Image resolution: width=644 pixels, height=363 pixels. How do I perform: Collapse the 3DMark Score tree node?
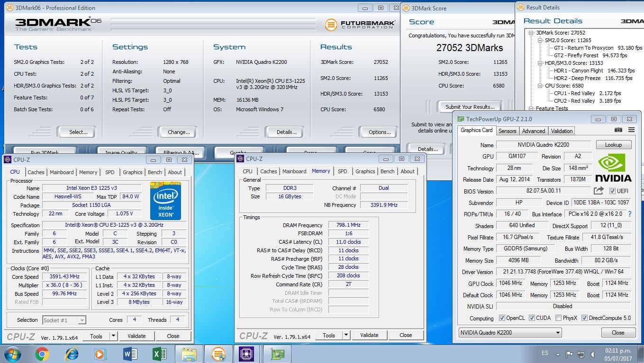tap(532, 33)
